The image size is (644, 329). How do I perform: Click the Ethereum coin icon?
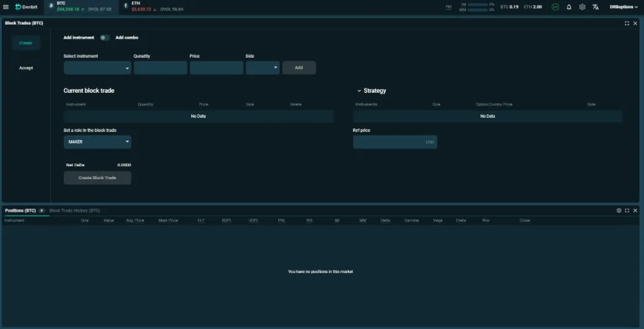[126, 6]
